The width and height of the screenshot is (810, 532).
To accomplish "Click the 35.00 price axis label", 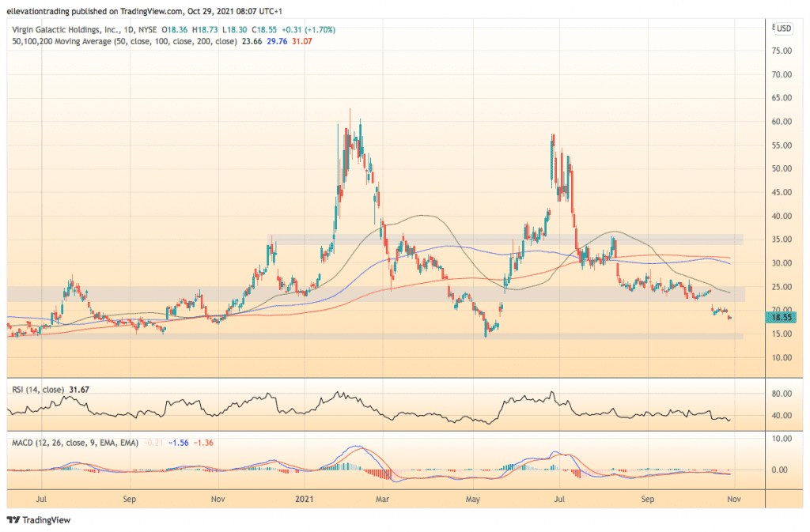I will click(782, 239).
